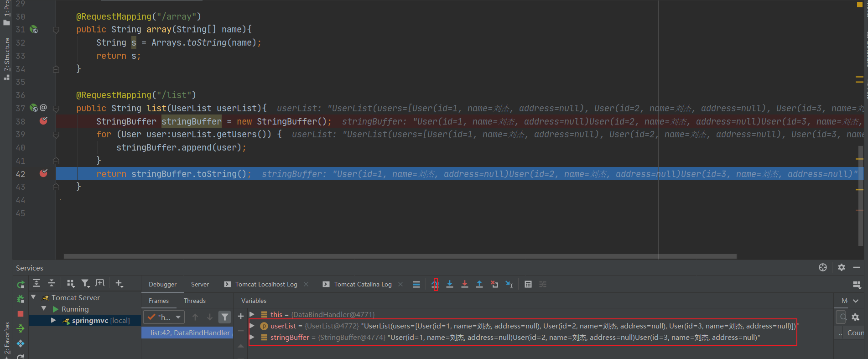The height and width of the screenshot is (359, 868).
Task: Open the Favorites tool window
Action: pos(6,338)
